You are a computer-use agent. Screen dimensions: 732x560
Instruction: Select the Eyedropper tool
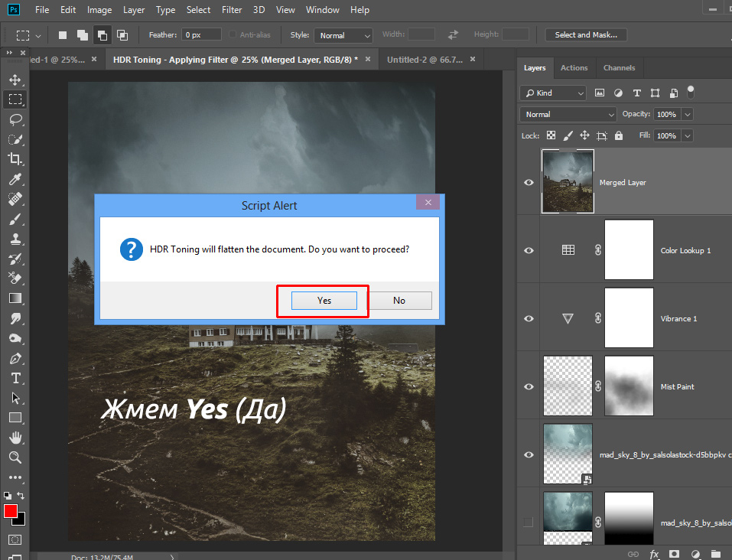15,179
